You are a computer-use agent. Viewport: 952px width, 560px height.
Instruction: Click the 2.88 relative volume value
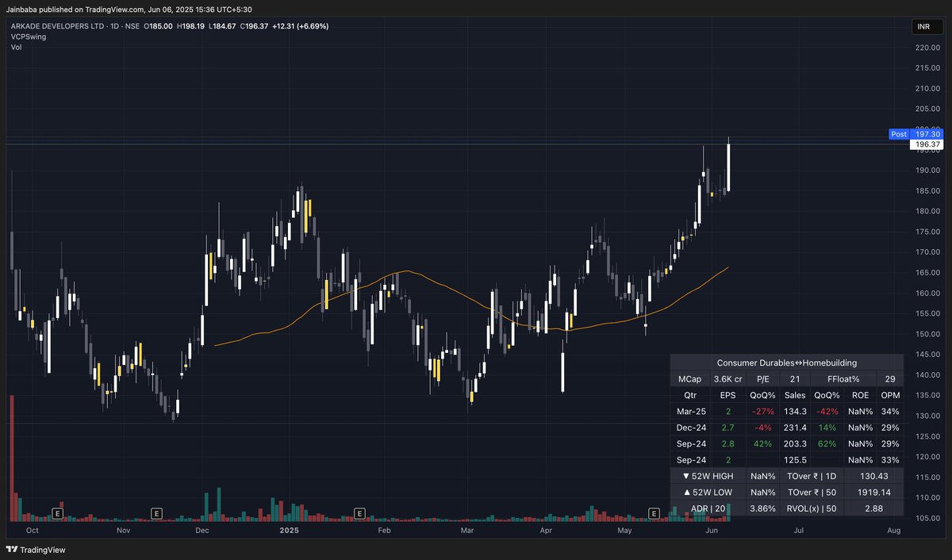point(873,508)
